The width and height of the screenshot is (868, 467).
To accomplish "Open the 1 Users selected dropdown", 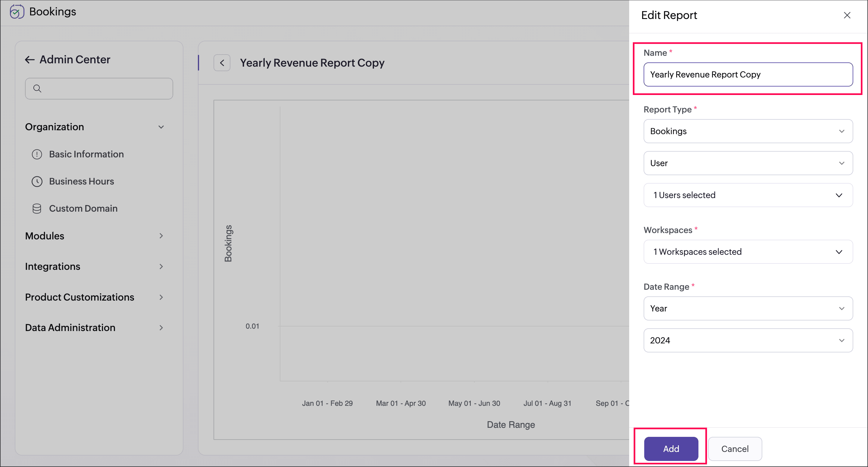I will (x=748, y=195).
